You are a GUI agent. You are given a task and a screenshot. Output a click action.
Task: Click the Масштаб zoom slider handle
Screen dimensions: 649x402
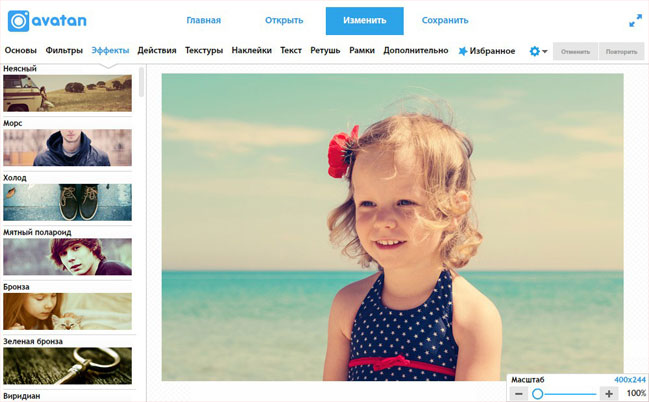538,393
